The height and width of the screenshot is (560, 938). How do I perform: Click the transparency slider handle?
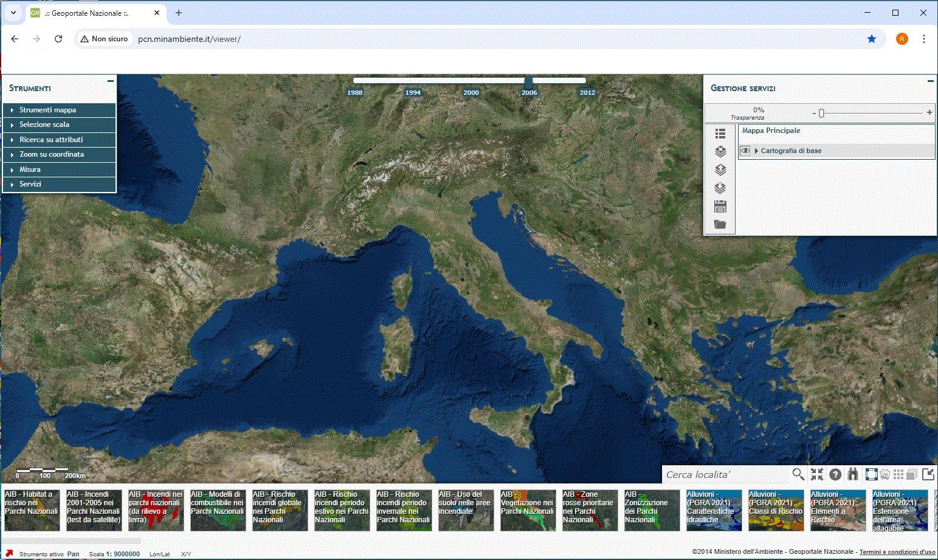[x=821, y=113]
